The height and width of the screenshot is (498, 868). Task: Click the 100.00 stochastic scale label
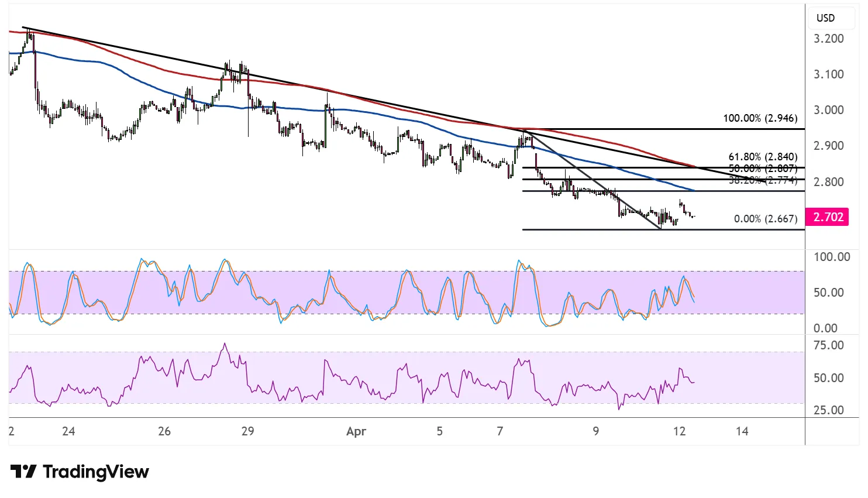click(832, 257)
